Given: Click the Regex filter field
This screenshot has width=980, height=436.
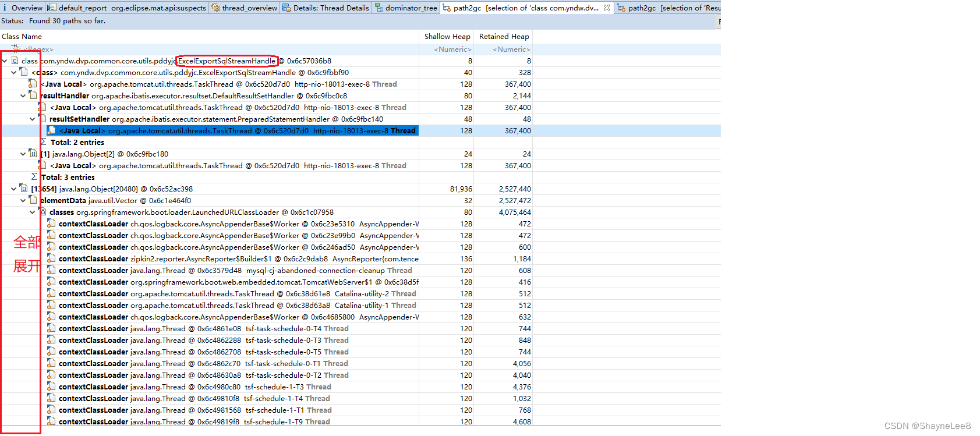Looking at the screenshot, I should click(38, 49).
